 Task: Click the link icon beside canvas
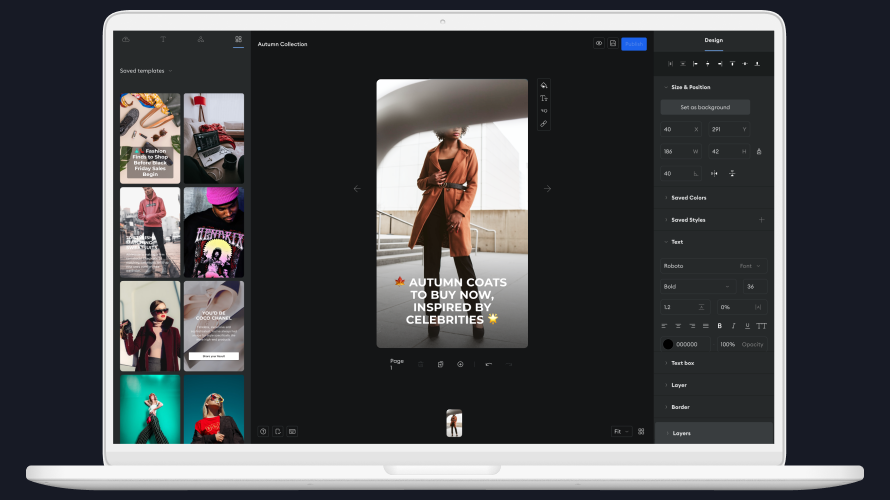(x=544, y=124)
